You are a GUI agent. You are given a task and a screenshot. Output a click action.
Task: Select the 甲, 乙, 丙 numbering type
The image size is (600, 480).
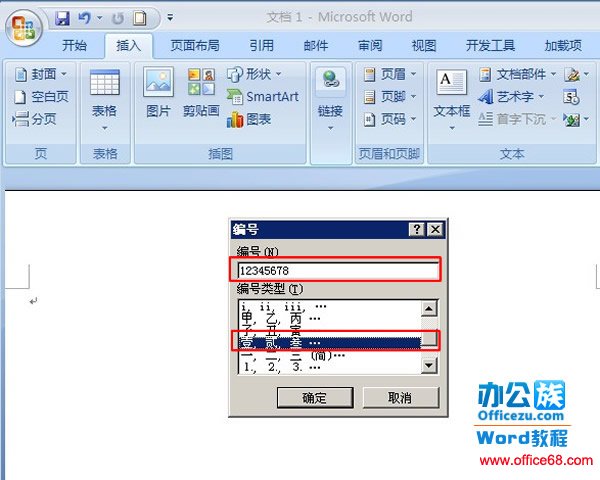tap(329, 318)
